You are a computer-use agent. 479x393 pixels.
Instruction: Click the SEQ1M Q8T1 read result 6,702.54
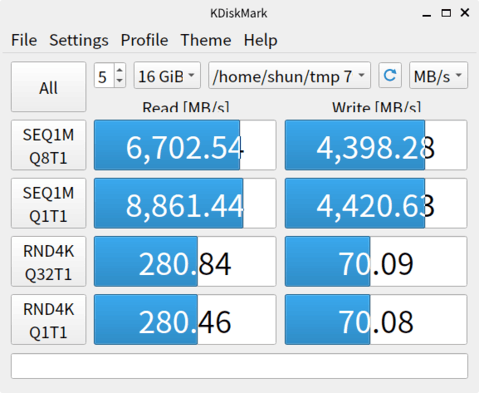(185, 145)
